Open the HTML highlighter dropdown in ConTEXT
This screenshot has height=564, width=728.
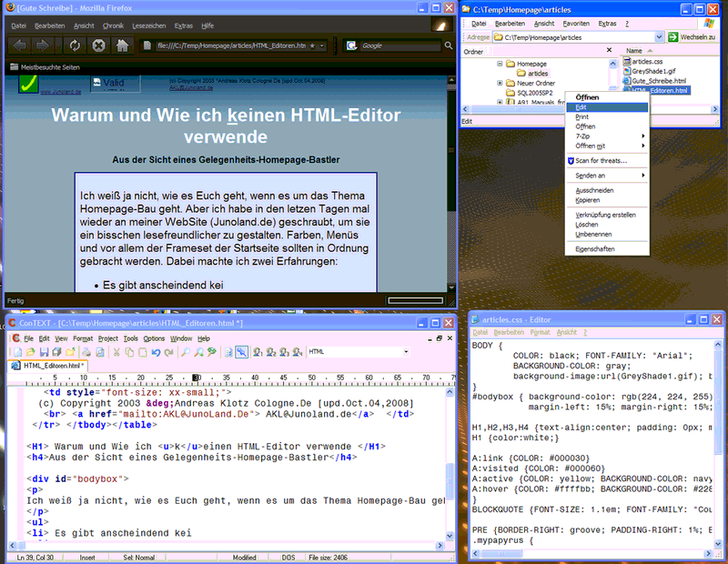click(408, 352)
